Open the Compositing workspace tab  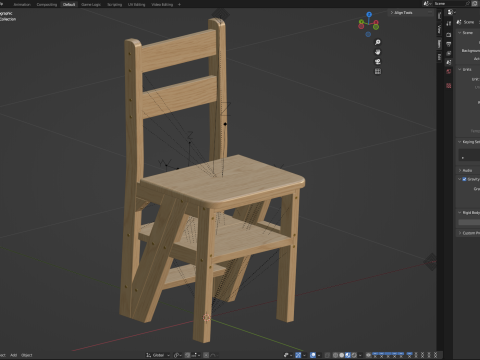[47, 4]
